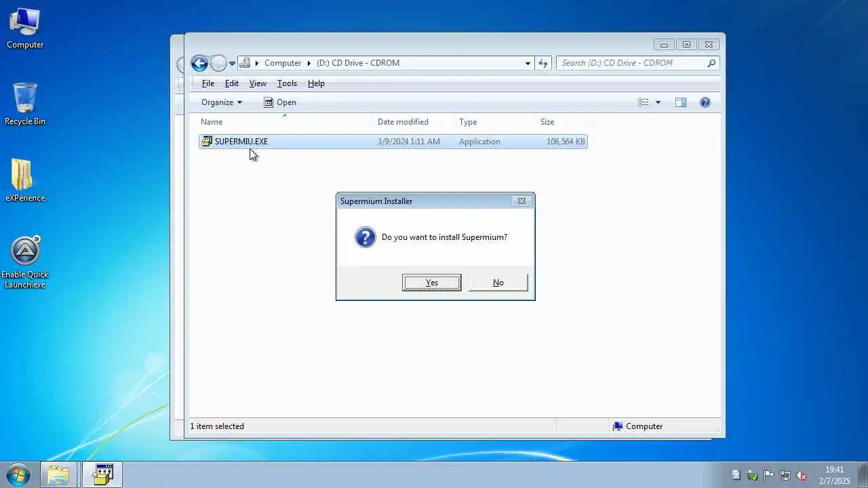Click the Application type cell
868x488 pixels.
(479, 142)
